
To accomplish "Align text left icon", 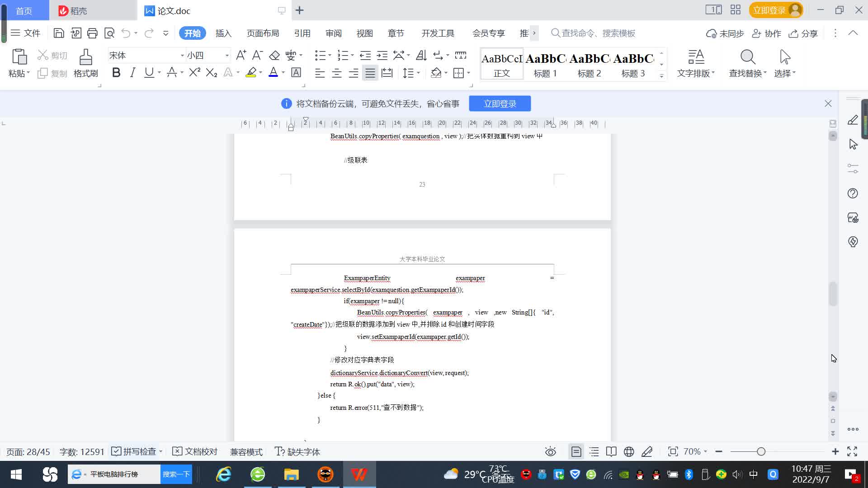I will (320, 73).
